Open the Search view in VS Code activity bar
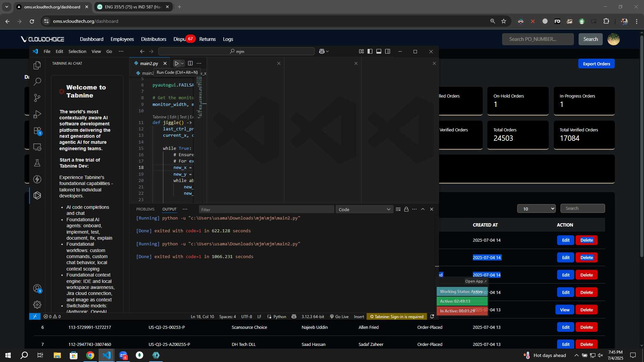The height and width of the screenshot is (362, 644). 37,81
